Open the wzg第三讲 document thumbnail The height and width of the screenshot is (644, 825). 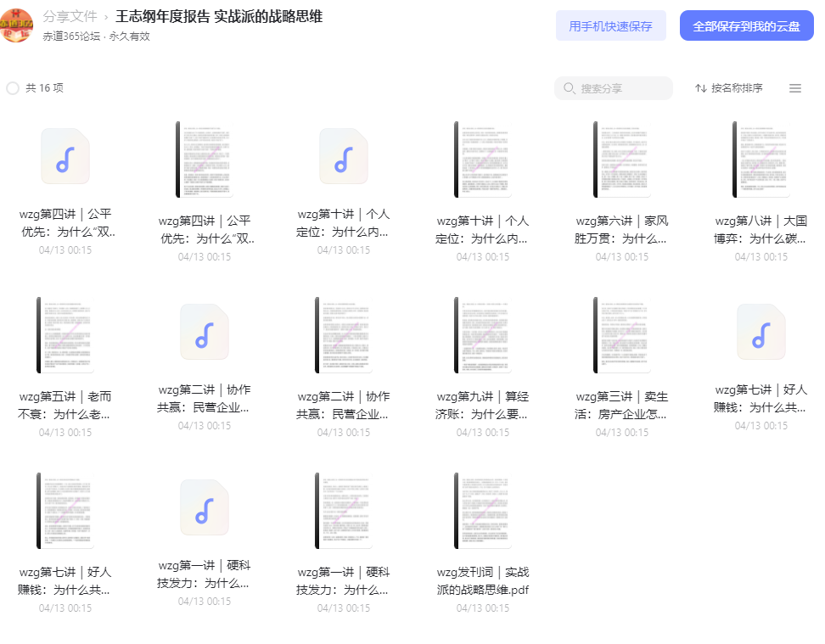pyautogui.click(x=622, y=335)
